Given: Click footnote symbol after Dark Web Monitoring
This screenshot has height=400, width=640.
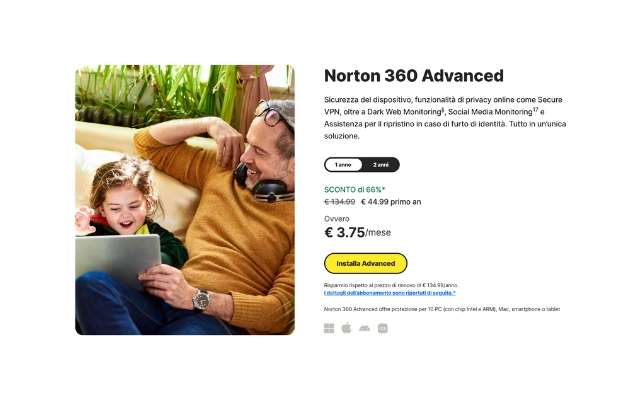Looking at the screenshot, I should click(443, 109).
